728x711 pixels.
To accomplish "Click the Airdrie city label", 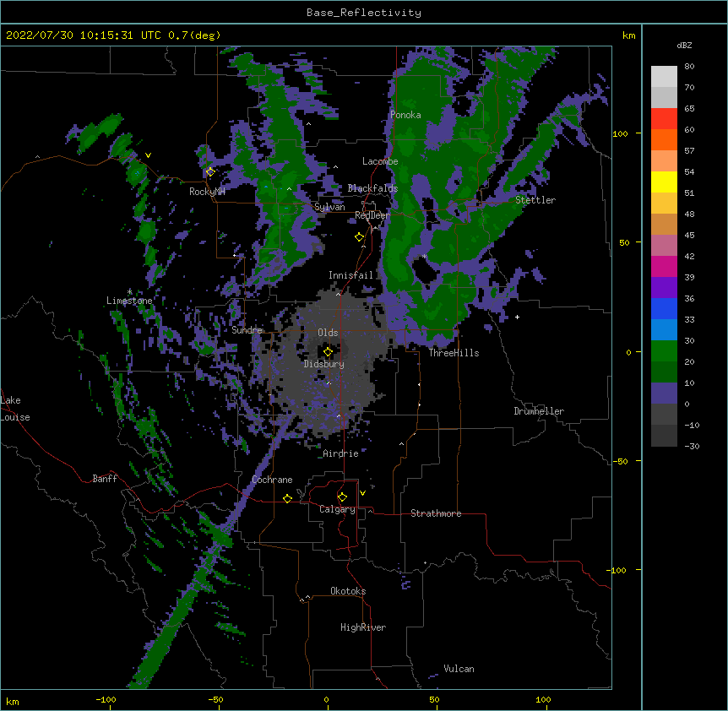I will pos(340,453).
